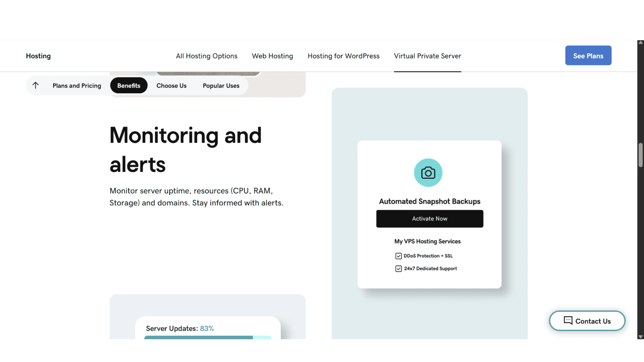Click the Hosting heading link
Image resolution: width=644 pixels, height=362 pixels.
[x=38, y=56]
